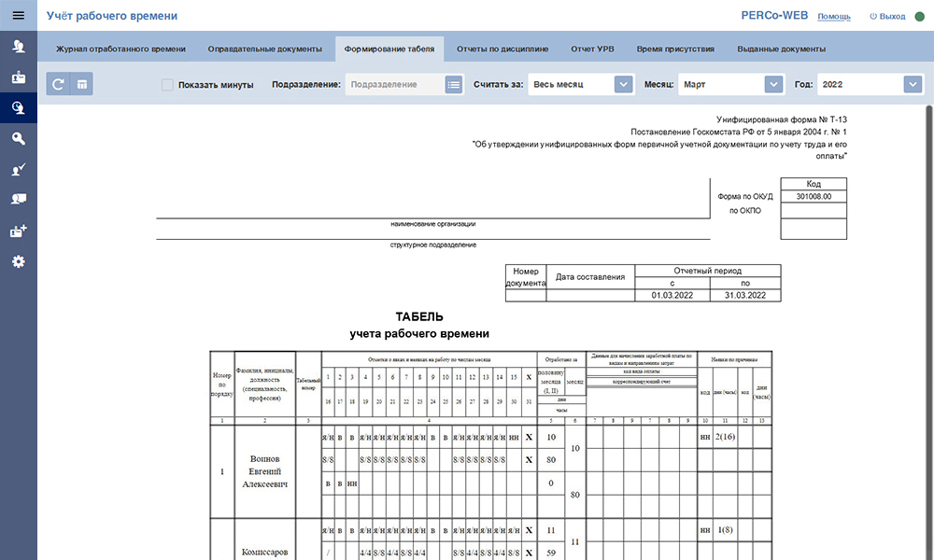Click the "наименование организации" caption

433,224
